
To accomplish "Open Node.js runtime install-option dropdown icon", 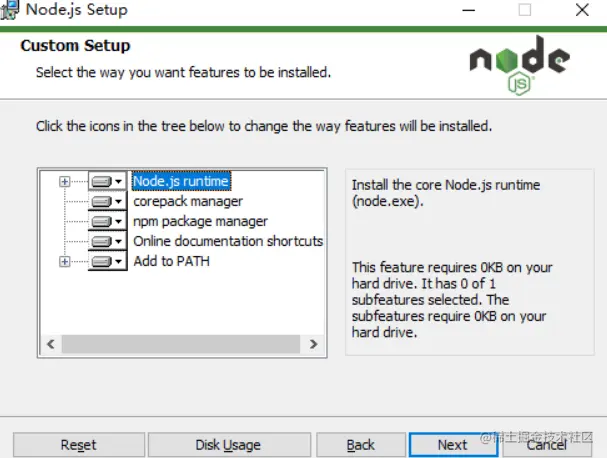I will pos(107,181).
